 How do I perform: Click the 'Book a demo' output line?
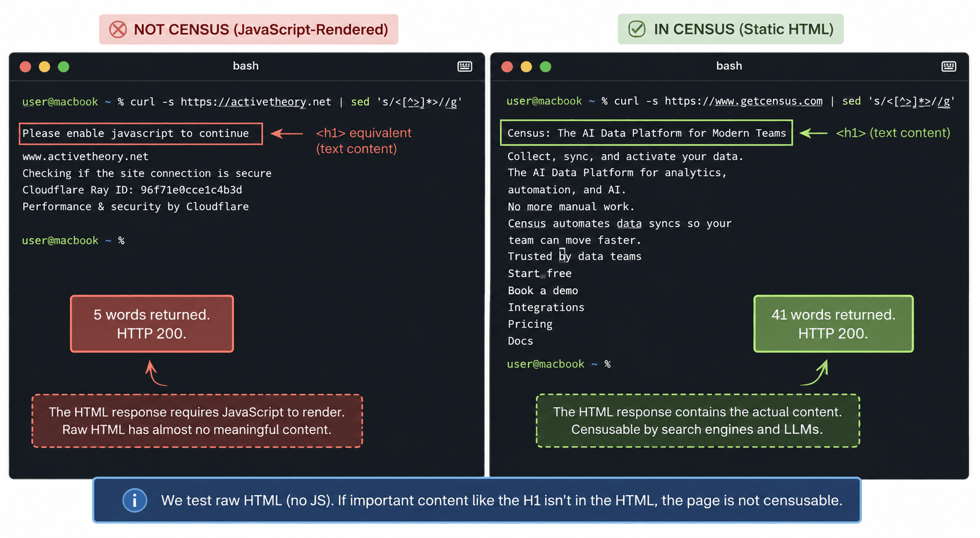[x=543, y=291]
